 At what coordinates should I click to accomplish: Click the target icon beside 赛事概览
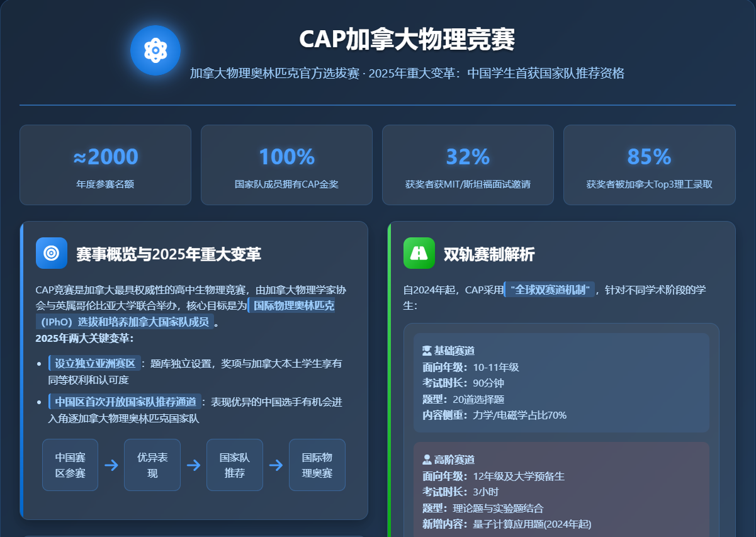pos(52,253)
